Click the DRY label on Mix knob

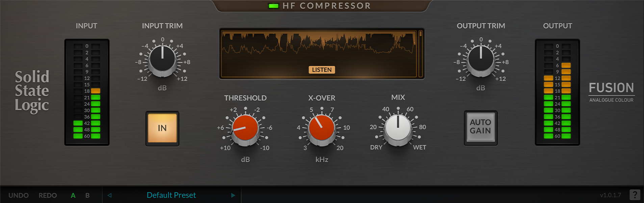(376, 147)
